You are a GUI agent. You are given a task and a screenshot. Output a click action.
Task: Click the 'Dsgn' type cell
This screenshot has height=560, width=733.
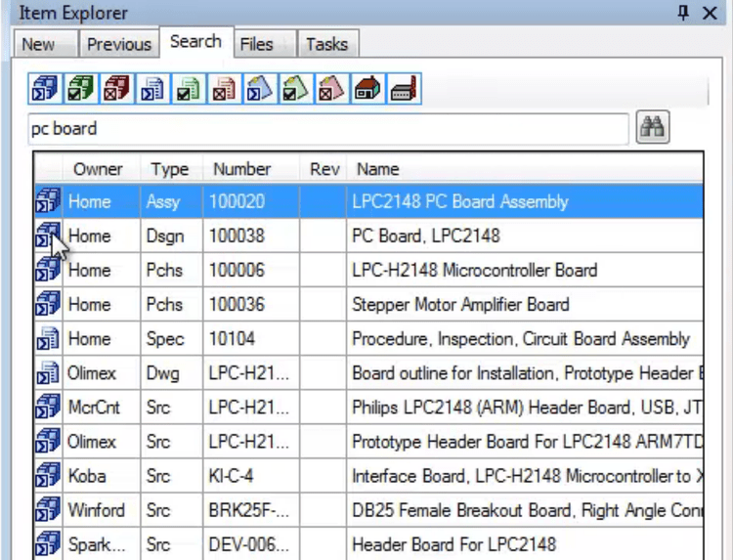[172, 236]
